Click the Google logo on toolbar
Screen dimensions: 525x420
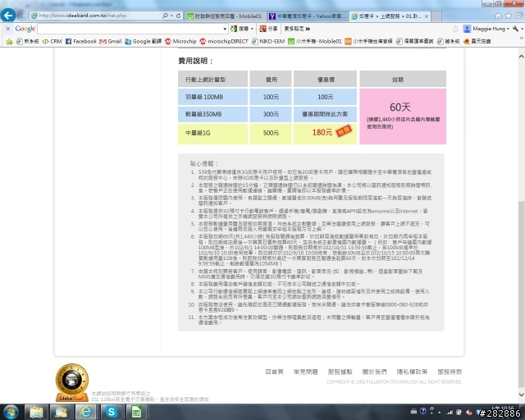25,29
